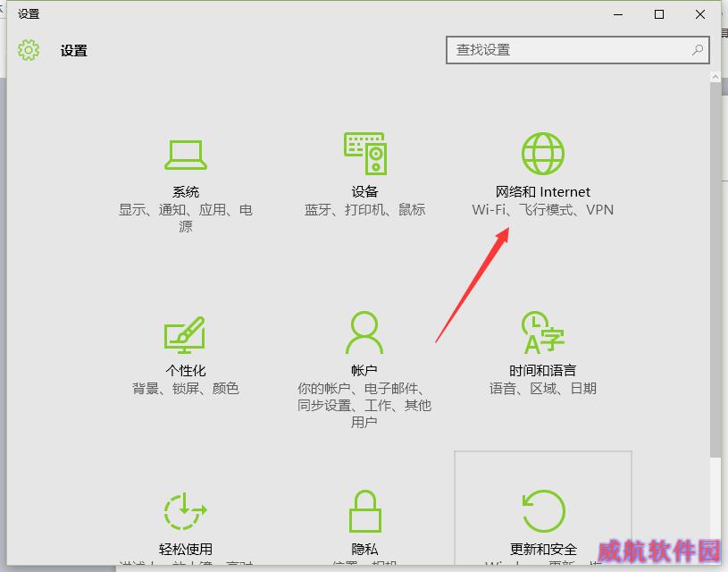Image resolution: width=728 pixels, height=572 pixels.
Task: Open the 轻松使用 dashed clock icon
Action: click(x=185, y=510)
